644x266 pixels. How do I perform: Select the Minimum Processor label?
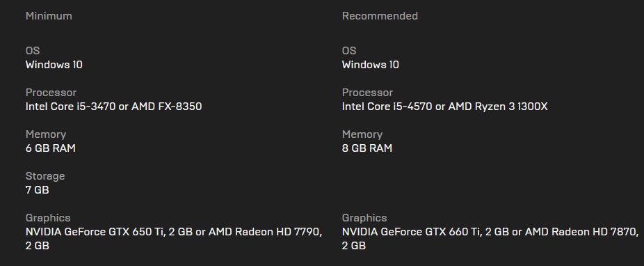(x=51, y=93)
